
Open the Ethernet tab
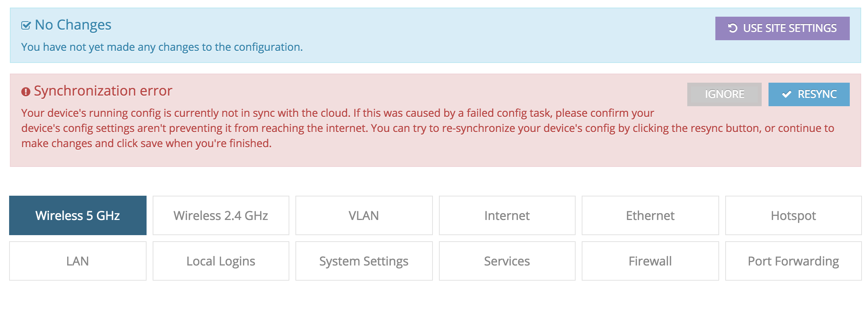(x=650, y=215)
